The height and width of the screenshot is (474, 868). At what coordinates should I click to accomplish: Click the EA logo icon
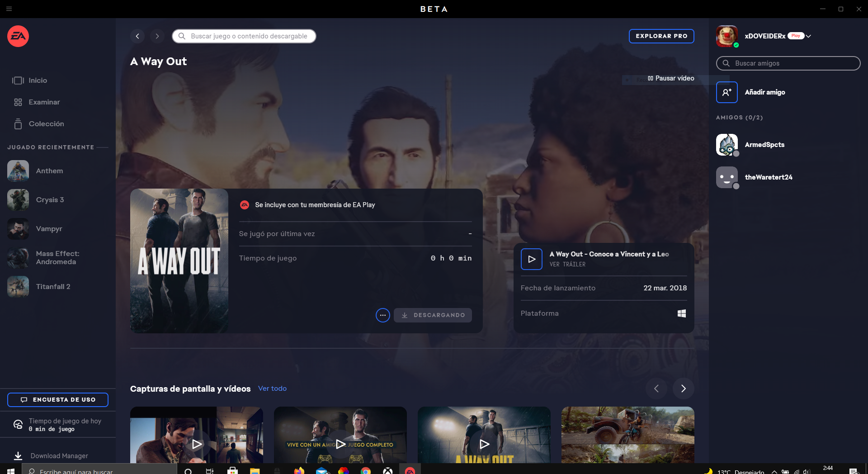18,36
